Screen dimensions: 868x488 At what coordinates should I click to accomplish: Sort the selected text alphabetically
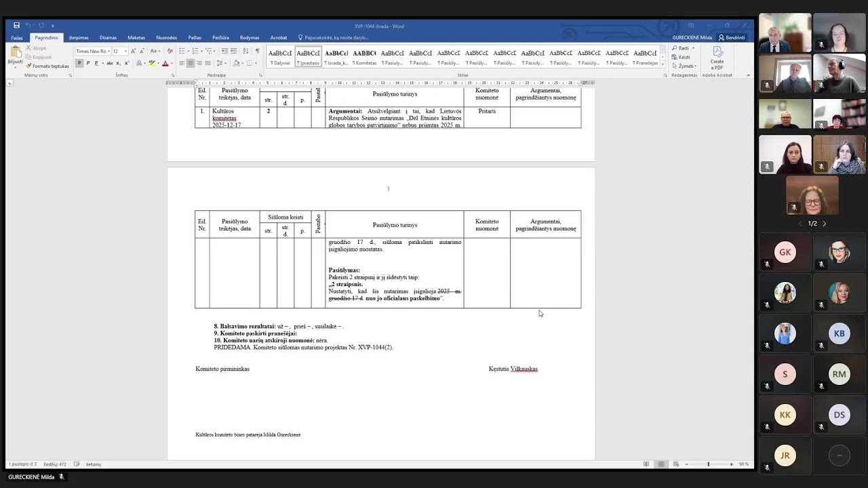(245, 52)
